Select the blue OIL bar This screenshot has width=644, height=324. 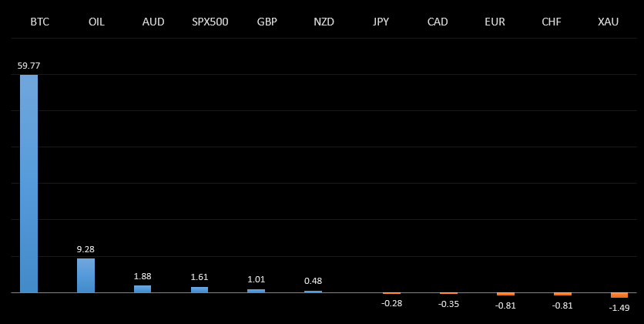[86, 275]
